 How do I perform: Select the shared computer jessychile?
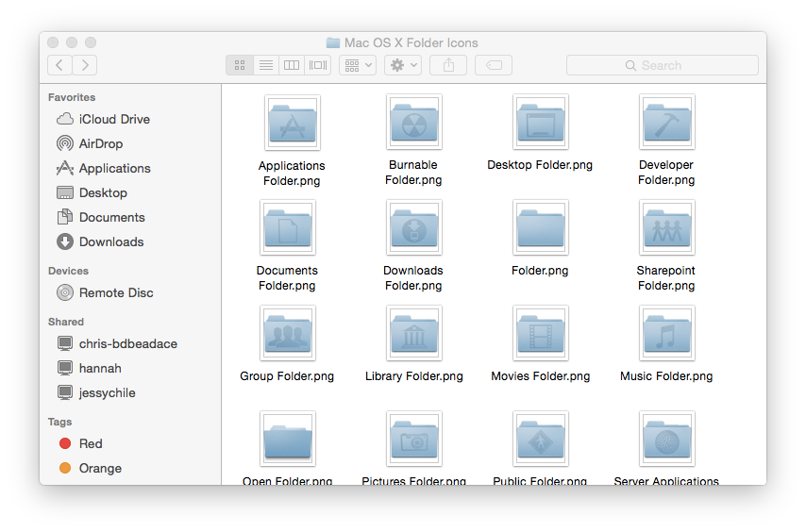pyautogui.click(x=96, y=392)
